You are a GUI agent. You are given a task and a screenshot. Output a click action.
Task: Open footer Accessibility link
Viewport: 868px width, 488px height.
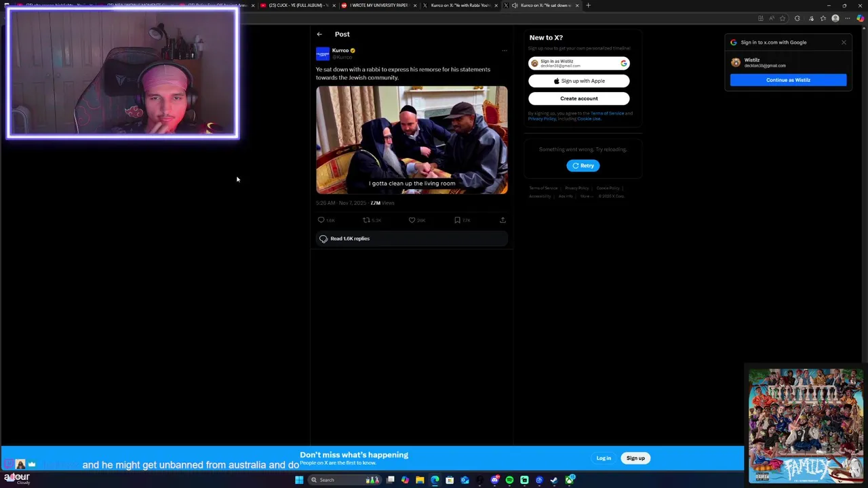pyautogui.click(x=540, y=196)
